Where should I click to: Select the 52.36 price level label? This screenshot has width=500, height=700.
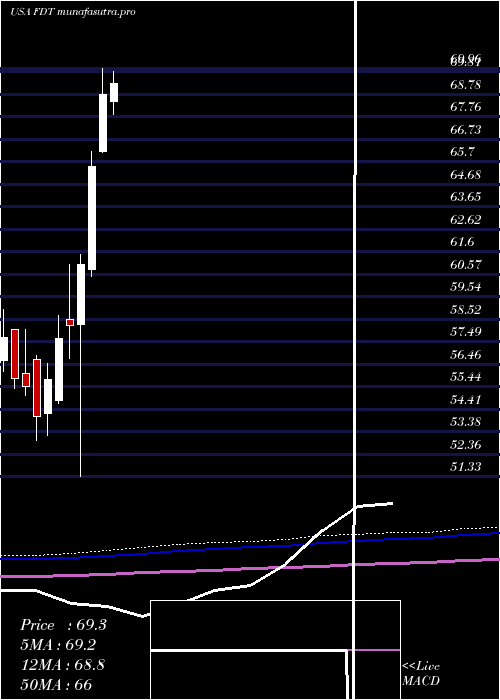(x=466, y=444)
